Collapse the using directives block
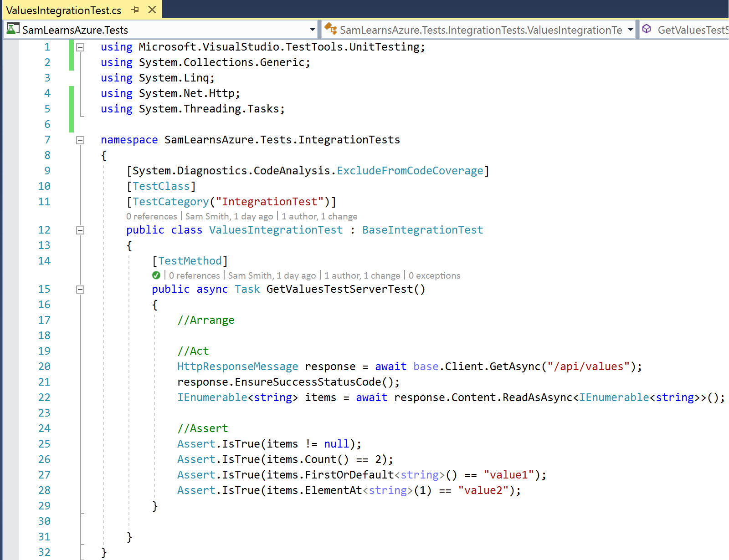Viewport: 729px width, 560px height. tap(80, 47)
